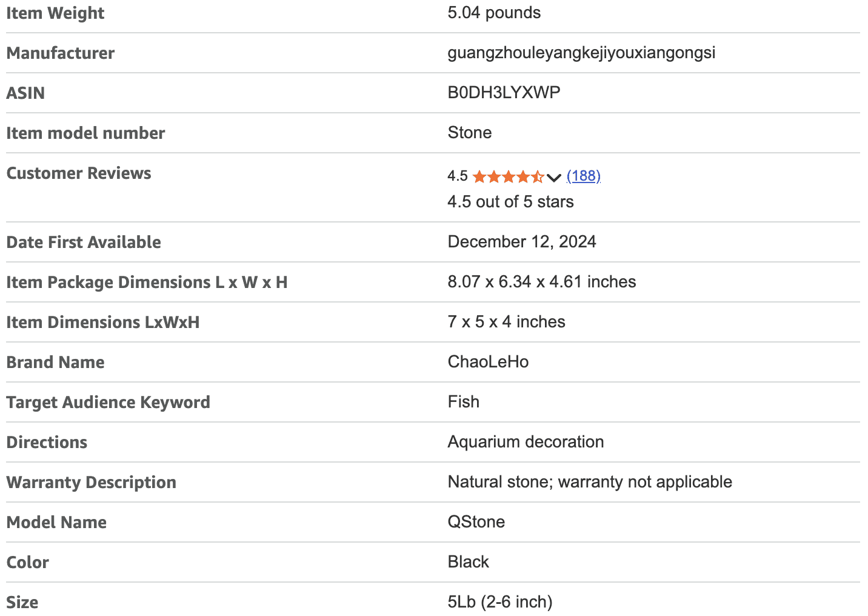Click the QStone model name value
868x616 pixels.
(x=476, y=522)
